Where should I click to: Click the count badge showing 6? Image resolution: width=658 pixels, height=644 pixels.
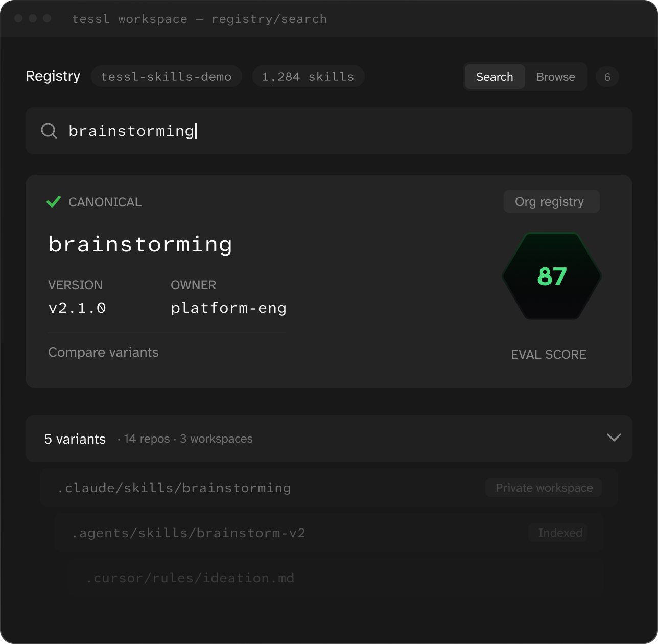[x=607, y=77]
